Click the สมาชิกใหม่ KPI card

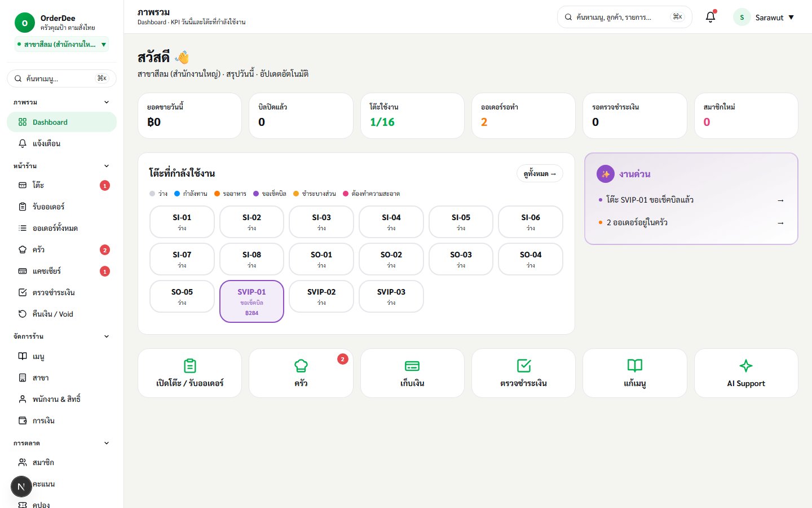(746, 116)
